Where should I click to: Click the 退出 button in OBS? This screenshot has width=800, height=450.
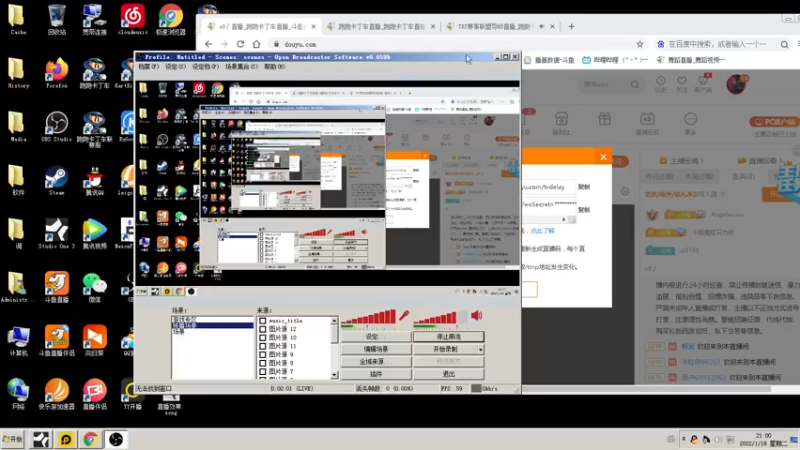[448, 374]
